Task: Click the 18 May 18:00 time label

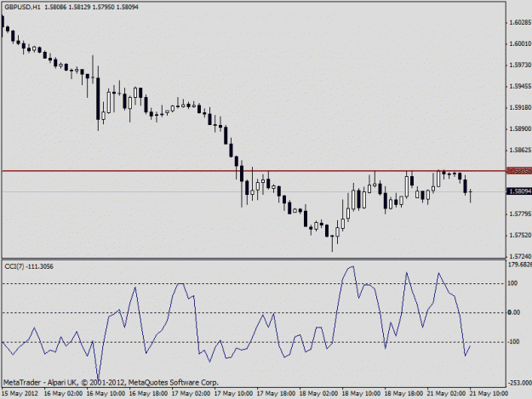Action: point(403,394)
